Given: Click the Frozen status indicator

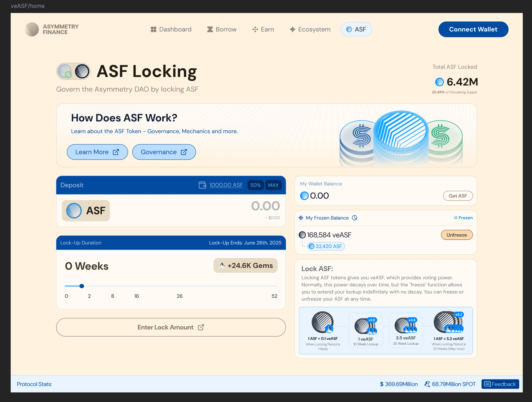Looking at the screenshot, I should pyautogui.click(x=463, y=218).
